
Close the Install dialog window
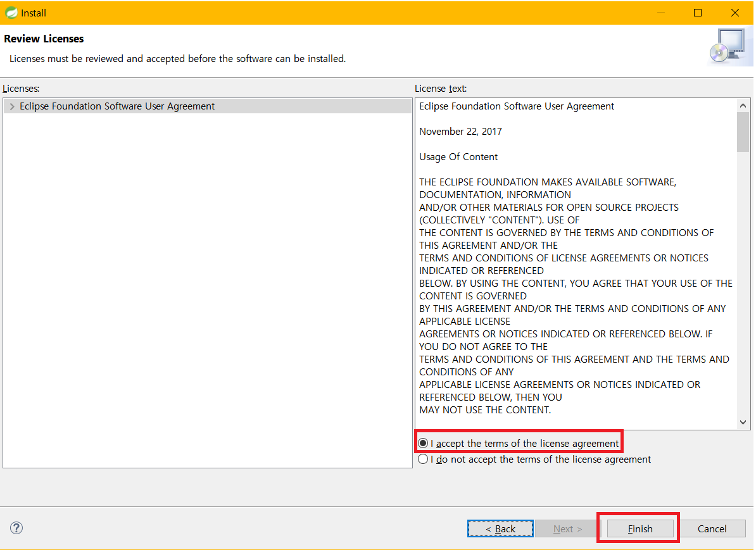734,13
